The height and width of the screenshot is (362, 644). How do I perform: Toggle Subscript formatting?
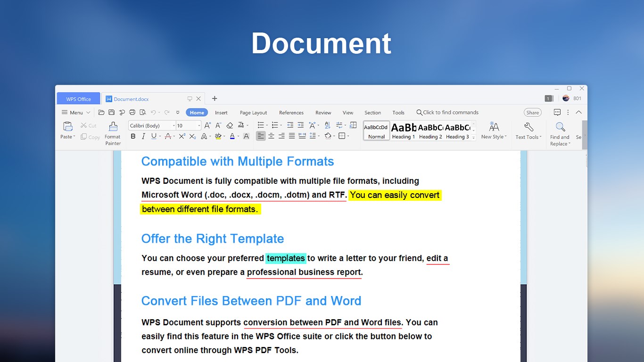point(192,136)
